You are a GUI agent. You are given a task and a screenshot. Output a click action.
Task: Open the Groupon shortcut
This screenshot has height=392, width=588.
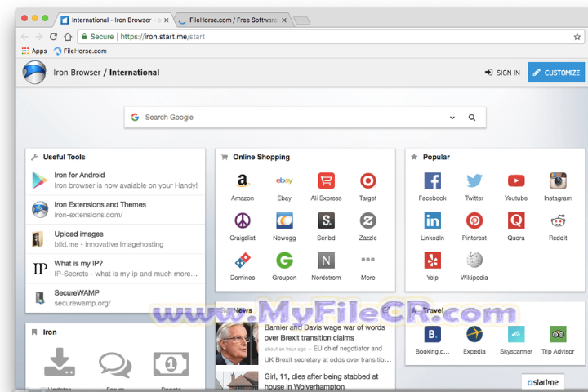[x=284, y=266]
